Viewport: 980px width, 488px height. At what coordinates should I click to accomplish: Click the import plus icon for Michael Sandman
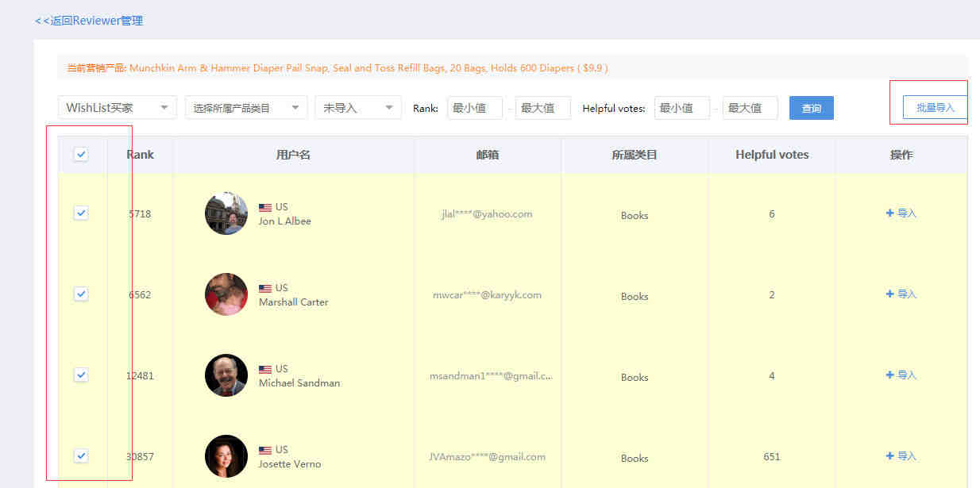tap(890, 375)
